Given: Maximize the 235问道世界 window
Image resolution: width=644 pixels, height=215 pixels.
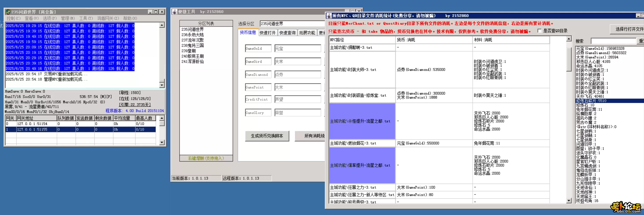Looking at the screenshot, I should point(156,12).
